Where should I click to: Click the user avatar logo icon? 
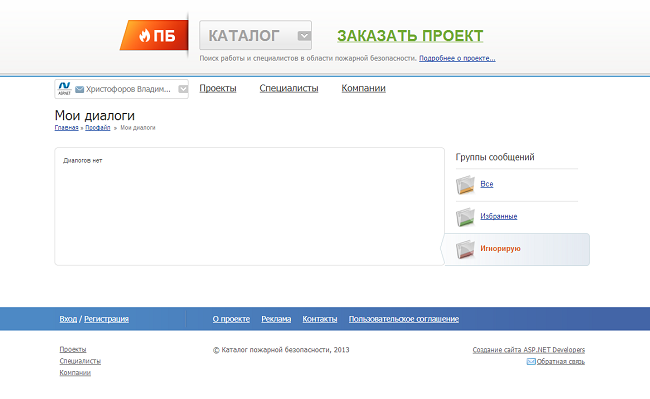(64, 88)
